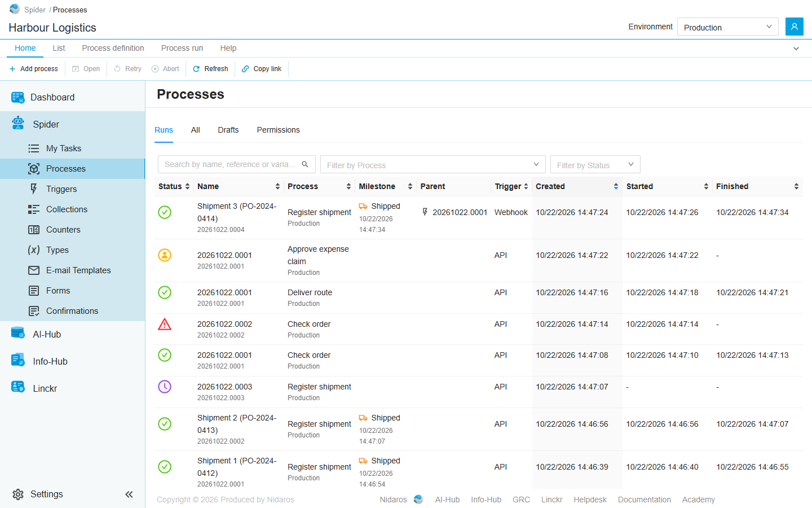Click the AI-Hub icon in the sidebar

coord(18,333)
